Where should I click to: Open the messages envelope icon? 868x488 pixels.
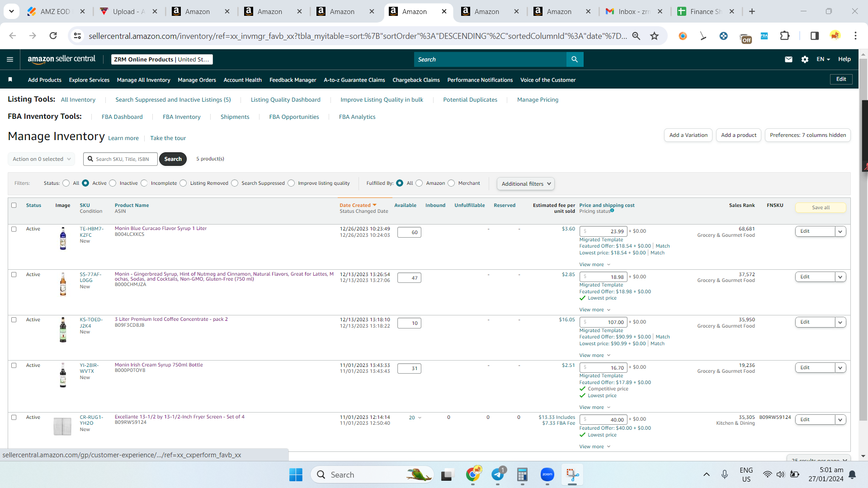(x=788, y=59)
